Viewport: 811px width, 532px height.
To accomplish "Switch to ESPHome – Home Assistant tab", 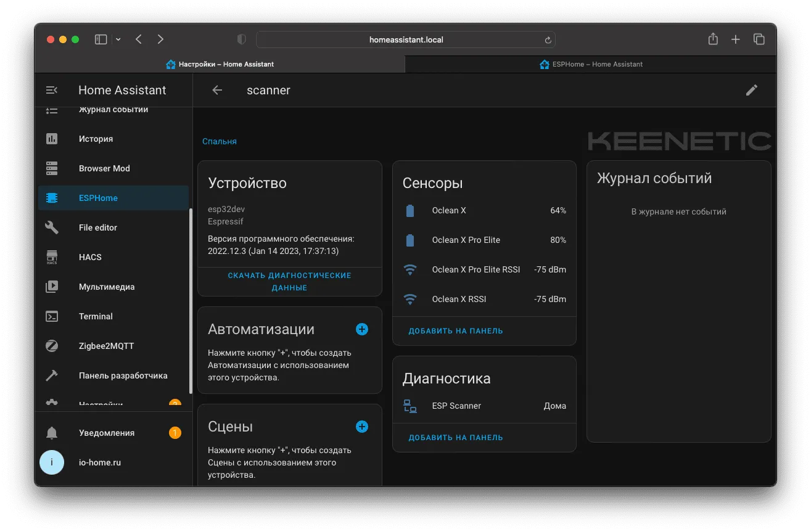I will pyautogui.click(x=591, y=64).
